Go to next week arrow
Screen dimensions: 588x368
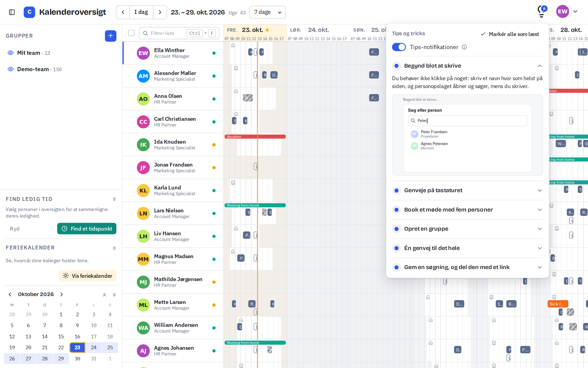point(160,12)
